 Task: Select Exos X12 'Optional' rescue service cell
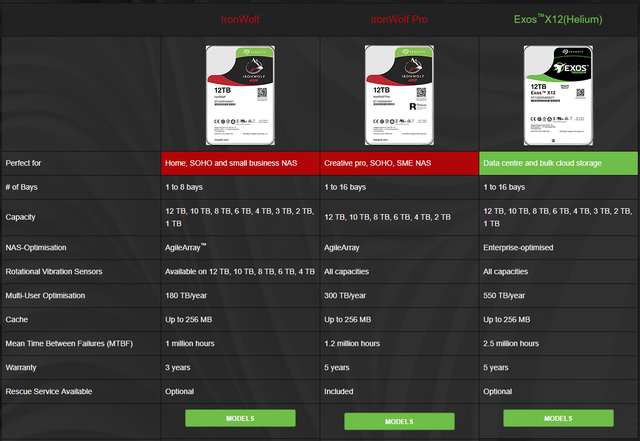click(558, 392)
